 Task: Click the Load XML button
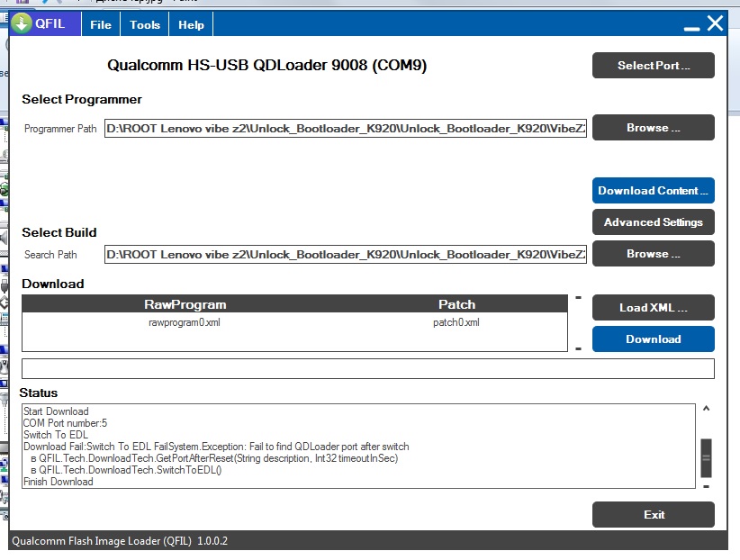tap(654, 307)
